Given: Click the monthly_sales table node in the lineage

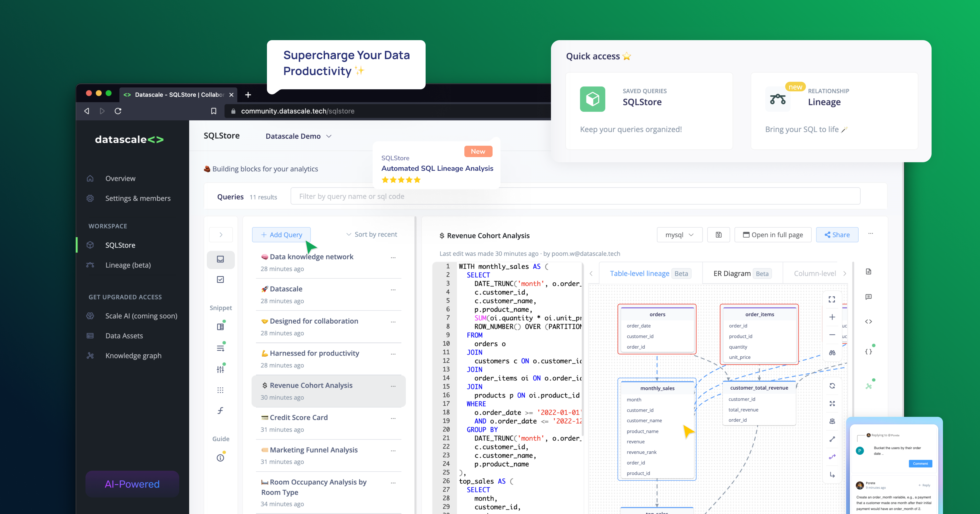Looking at the screenshot, I should click(657, 429).
